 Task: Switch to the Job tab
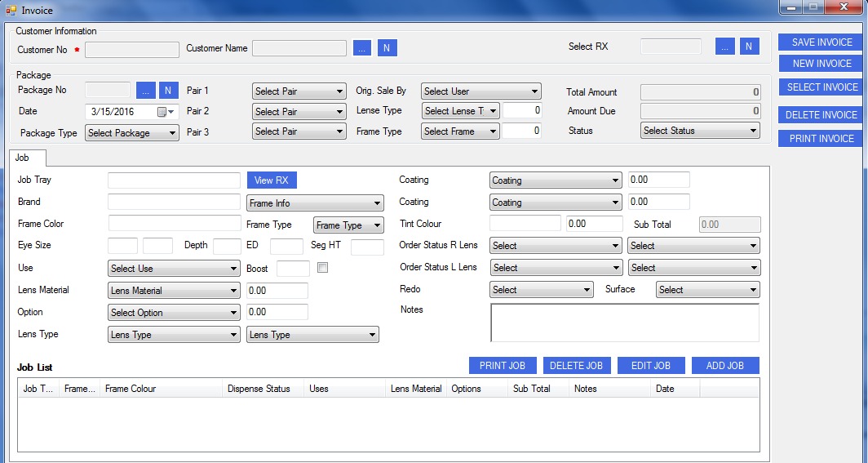pyautogui.click(x=24, y=158)
